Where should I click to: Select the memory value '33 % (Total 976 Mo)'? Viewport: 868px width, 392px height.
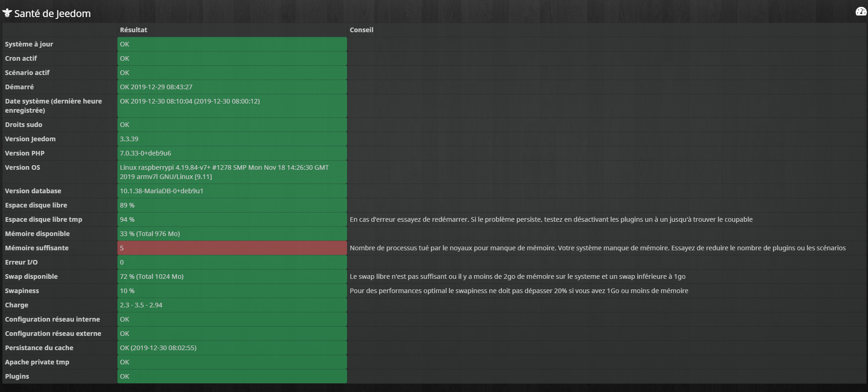tap(150, 234)
